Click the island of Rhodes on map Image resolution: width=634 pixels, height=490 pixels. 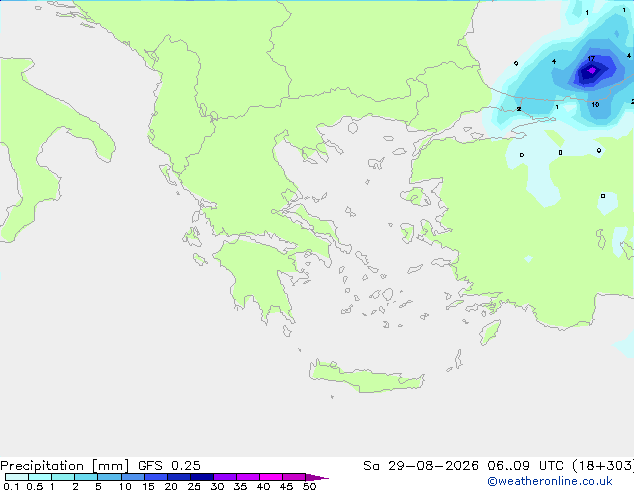point(490,332)
